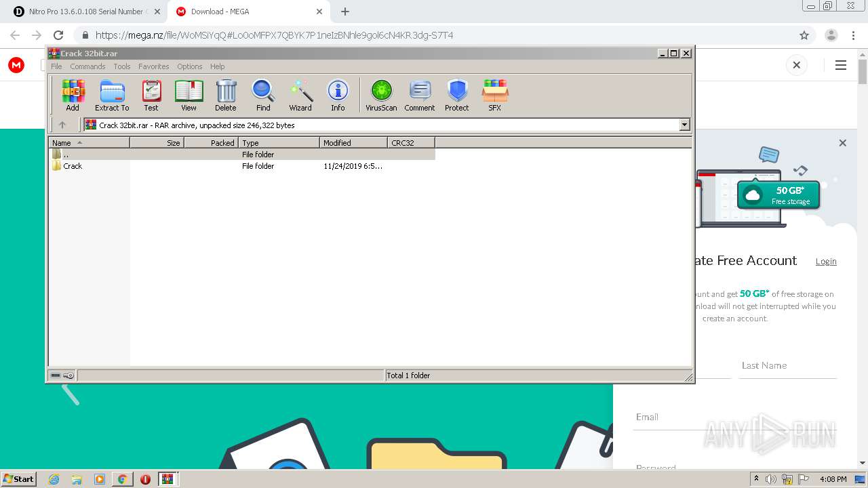Open a new Chrome tab
This screenshot has height=488, width=868.
(x=345, y=12)
